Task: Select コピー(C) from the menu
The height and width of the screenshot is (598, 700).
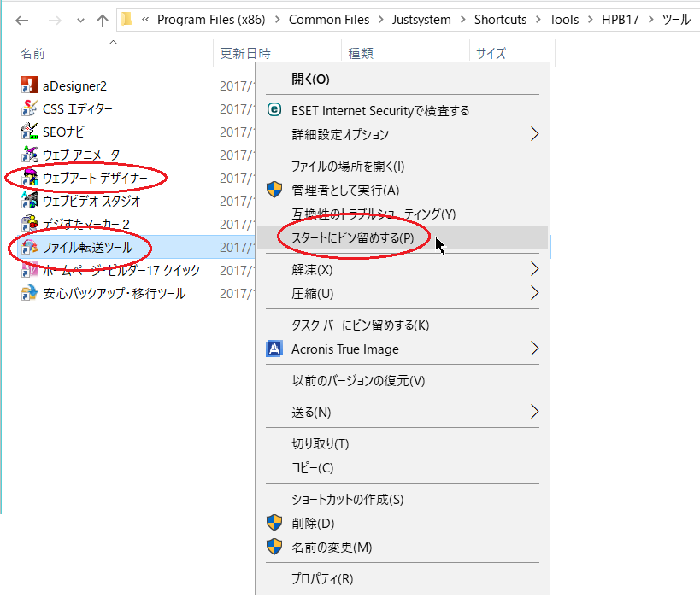Action: 403,467
